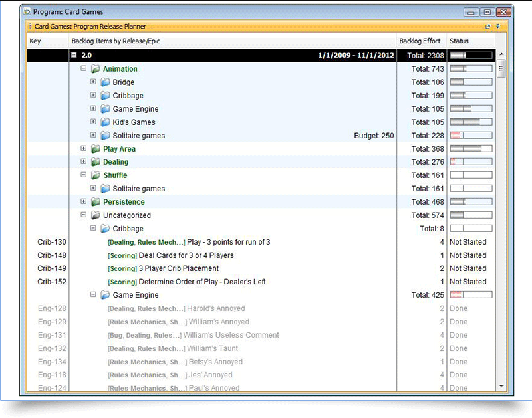Click the blue Kid's Games folder icon
Screen dimensions: 532x418
[105, 122]
